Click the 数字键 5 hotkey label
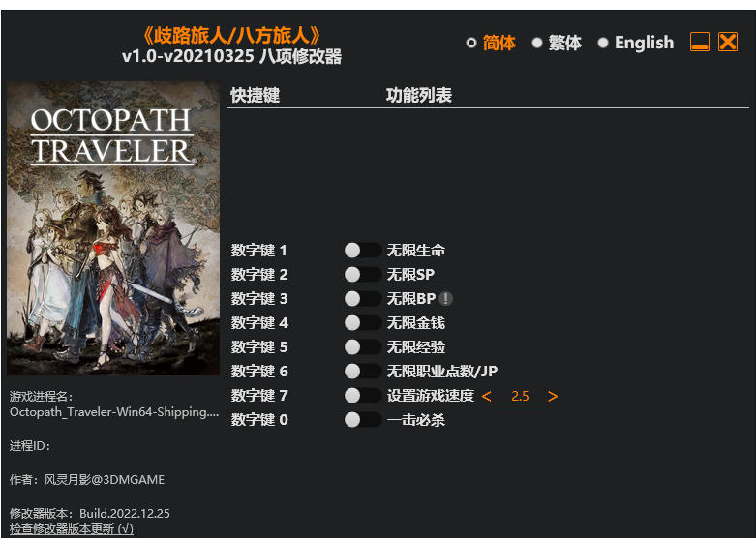This screenshot has width=756, height=538. [x=259, y=346]
